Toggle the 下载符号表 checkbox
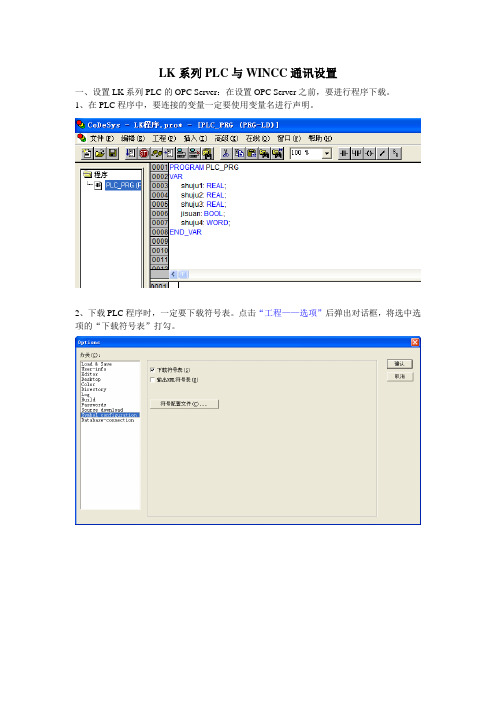Image resolution: width=496 pixels, height=702 pixels. (152, 370)
